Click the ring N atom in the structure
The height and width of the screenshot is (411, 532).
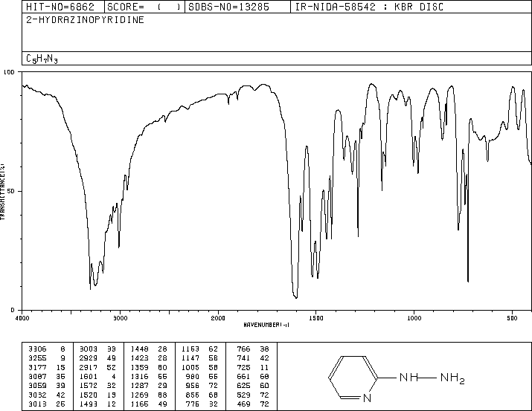(x=367, y=398)
